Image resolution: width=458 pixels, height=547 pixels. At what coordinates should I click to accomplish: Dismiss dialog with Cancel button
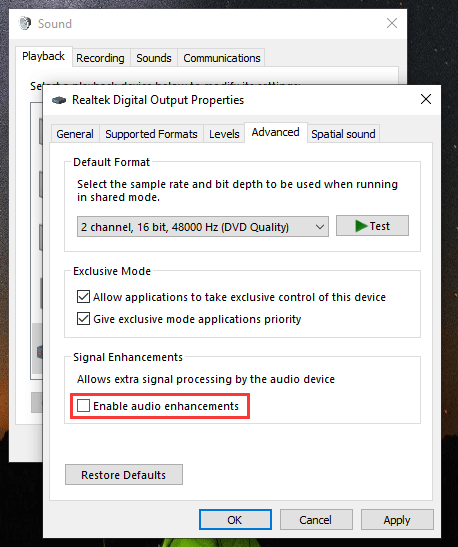(x=316, y=519)
